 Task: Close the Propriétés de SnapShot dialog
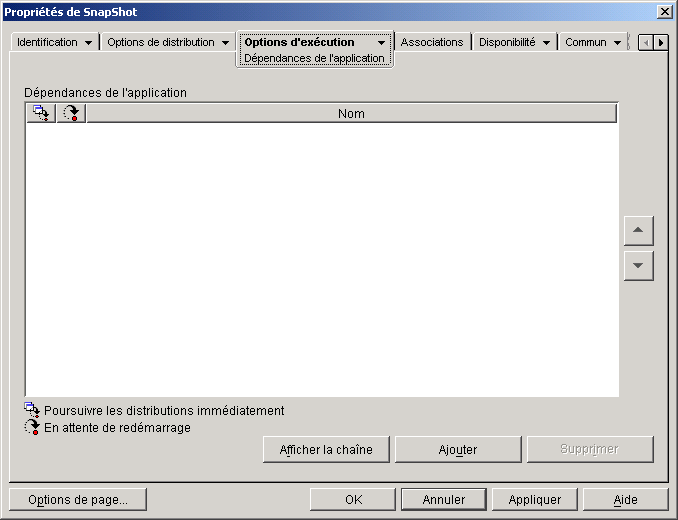665,12
